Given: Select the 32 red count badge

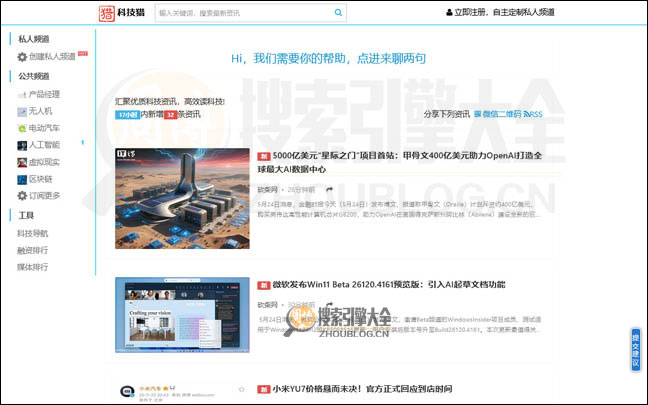Looking at the screenshot, I should pos(171,114).
